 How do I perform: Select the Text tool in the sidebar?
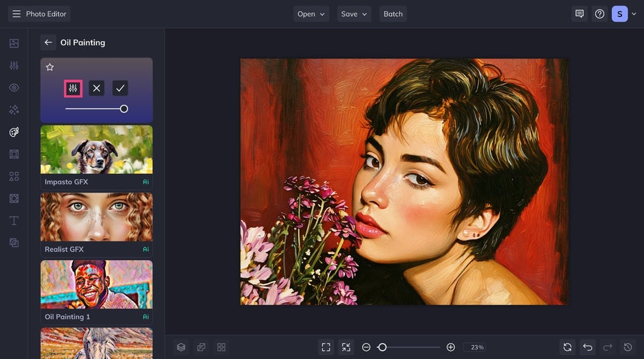pos(14,220)
